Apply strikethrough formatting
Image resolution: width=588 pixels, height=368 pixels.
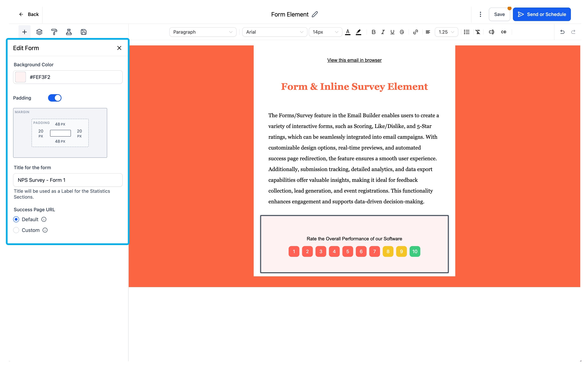pos(402,32)
